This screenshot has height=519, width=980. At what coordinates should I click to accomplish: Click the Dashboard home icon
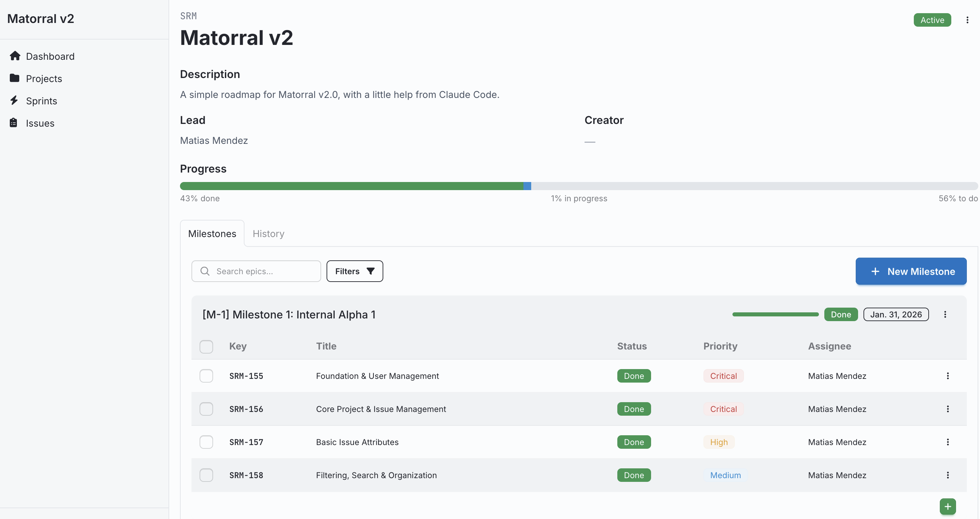[15, 56]
